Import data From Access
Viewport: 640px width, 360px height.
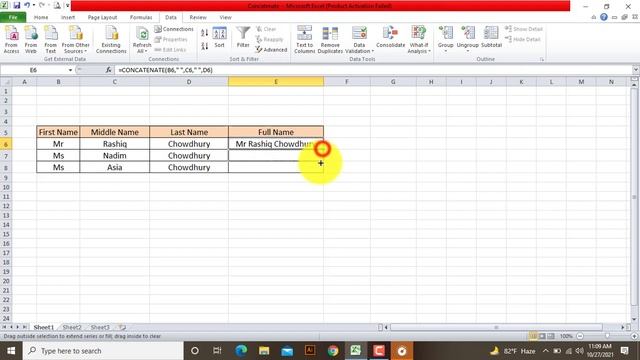(x=11, y=39)
